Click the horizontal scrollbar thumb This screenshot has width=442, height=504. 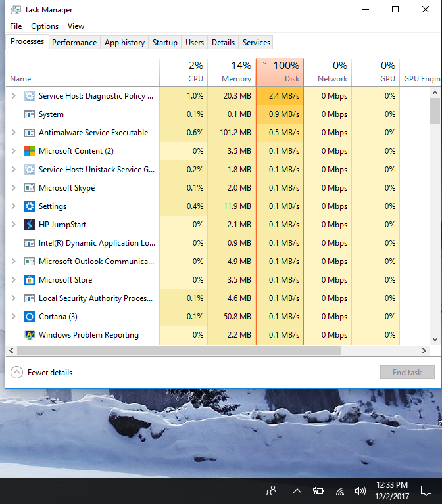[x=179, y=351]
